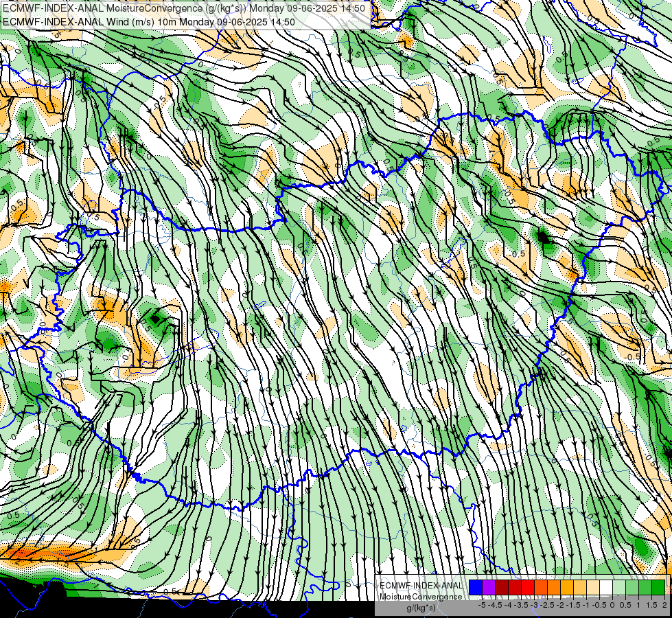This screenshot has height=618, width=672.
Task: Choose the darkest green swatch between 1.5 and 2
Action: pyautogui.click(x=659, y=588)
